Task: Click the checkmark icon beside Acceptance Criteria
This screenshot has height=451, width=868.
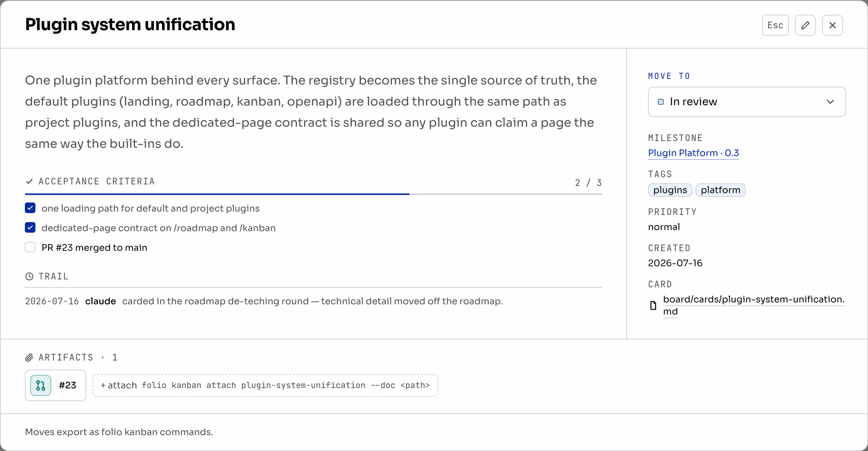Action: (29, 181)
